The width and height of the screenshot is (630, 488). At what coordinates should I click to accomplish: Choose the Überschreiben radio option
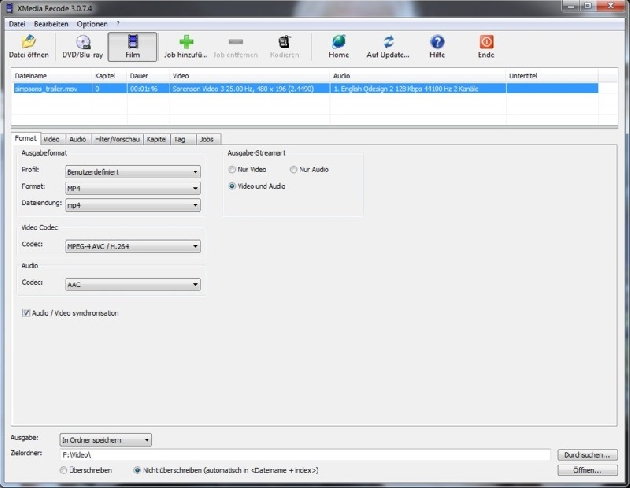click(x=66, y=469)
